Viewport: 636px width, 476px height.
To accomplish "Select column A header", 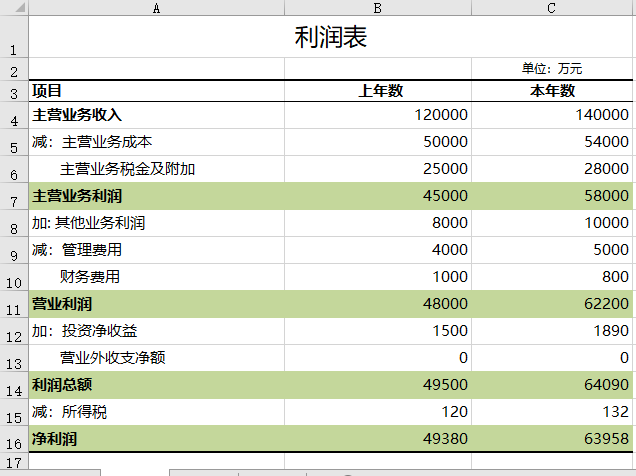I will [x=156, y=7].
